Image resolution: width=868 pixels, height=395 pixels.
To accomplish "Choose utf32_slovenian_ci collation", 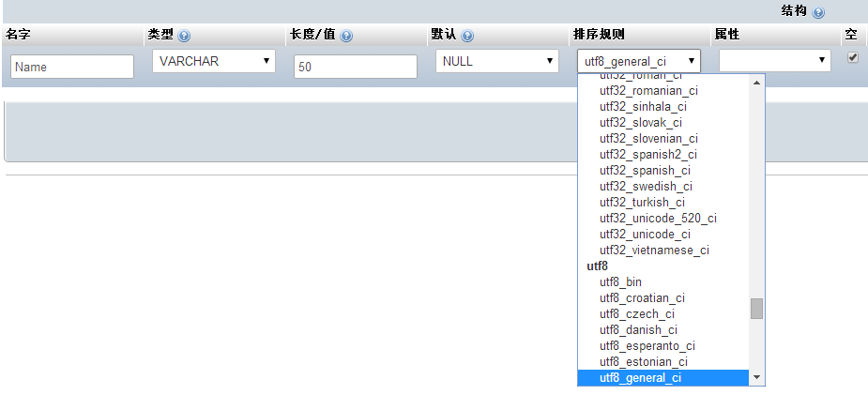I will (x=663, y=138).
